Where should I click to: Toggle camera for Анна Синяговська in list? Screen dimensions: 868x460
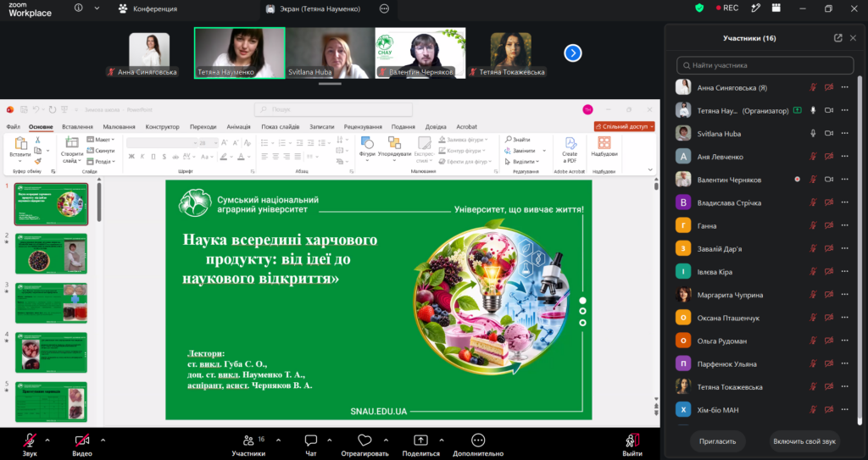click(x=829, y=87)
